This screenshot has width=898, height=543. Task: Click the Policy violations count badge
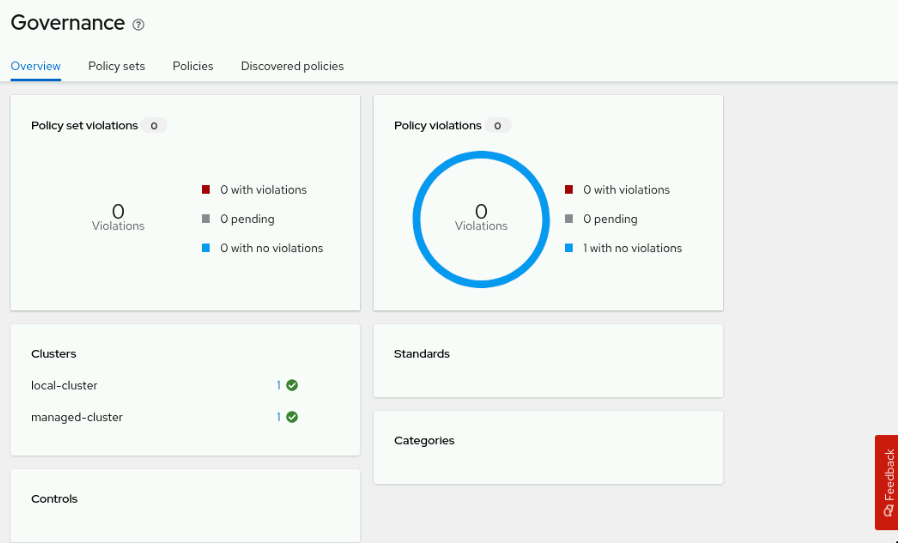click(498, 125)
